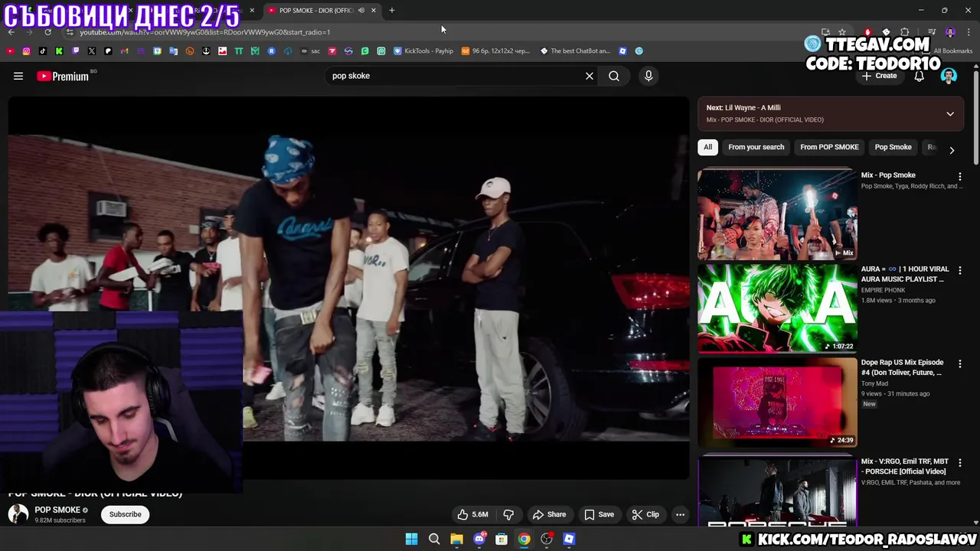Select the From POP SMOKE chip
980x551 pixels.
pos(829,147)
